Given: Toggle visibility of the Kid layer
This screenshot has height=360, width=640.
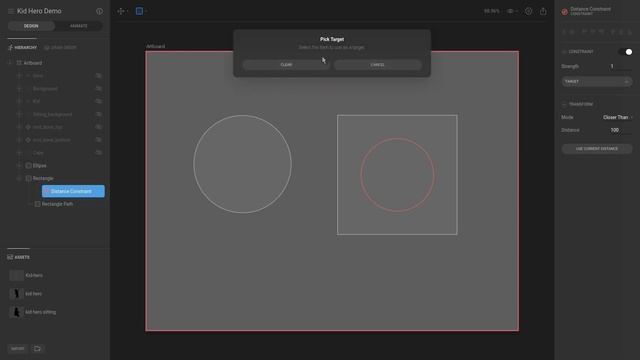Looking at the screenshot, I should click(x=98, y=101).
